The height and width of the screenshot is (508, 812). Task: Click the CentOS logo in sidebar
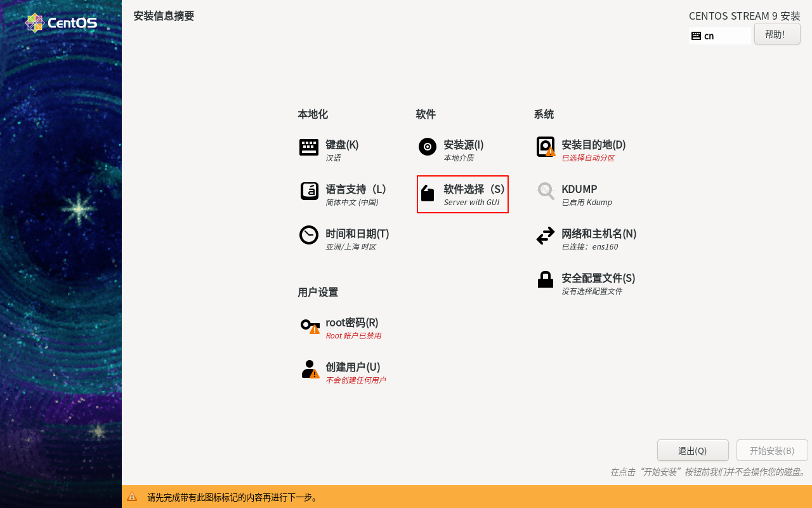click(61, 23)
